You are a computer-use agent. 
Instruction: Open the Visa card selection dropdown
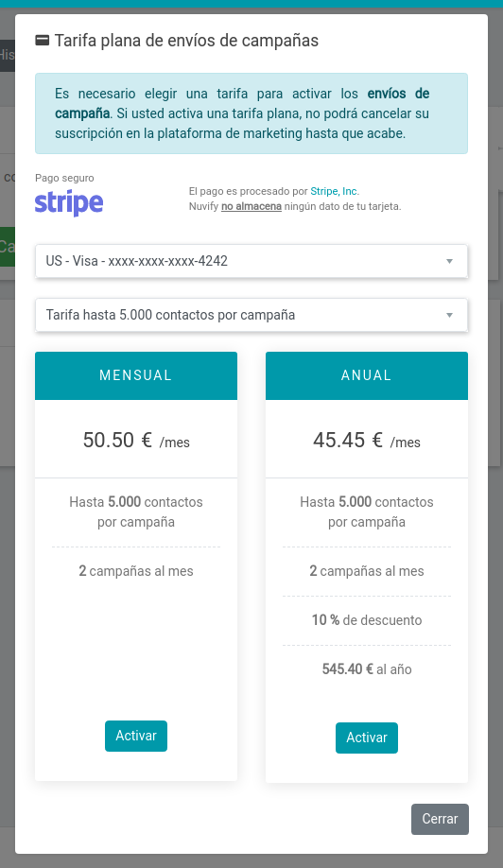click(x=251, y=261)
